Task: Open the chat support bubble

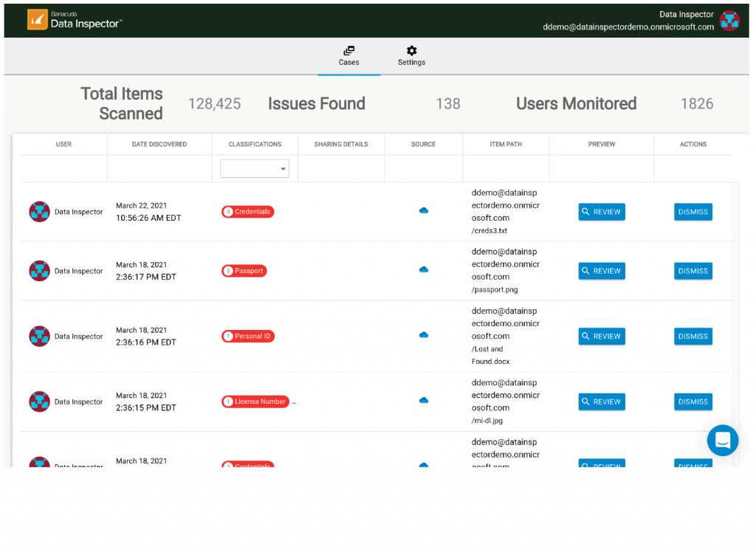Action: (722, 441)
